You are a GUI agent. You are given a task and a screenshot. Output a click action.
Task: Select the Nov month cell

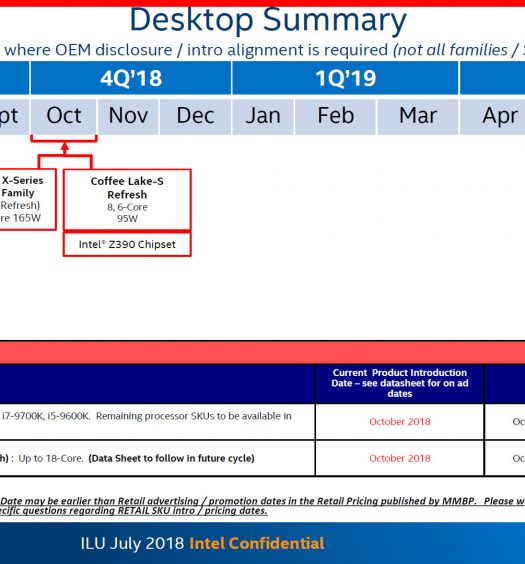coord(128,117)
